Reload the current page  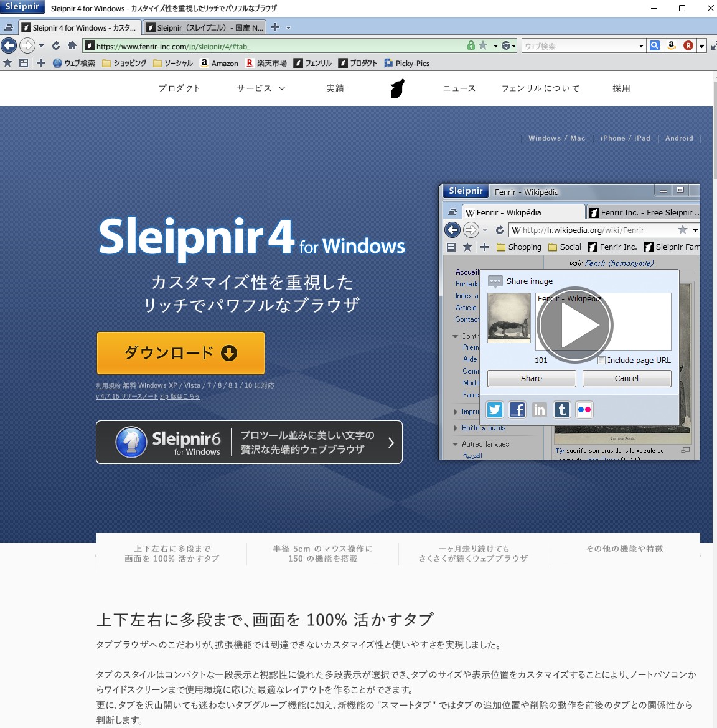click(55, 45)
